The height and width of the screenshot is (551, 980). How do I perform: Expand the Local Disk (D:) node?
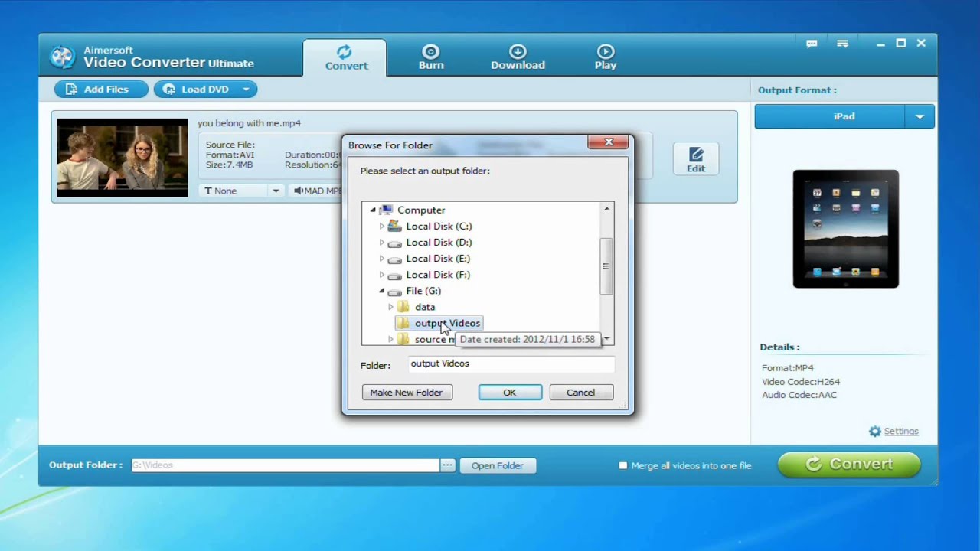(x=382, y=243)
